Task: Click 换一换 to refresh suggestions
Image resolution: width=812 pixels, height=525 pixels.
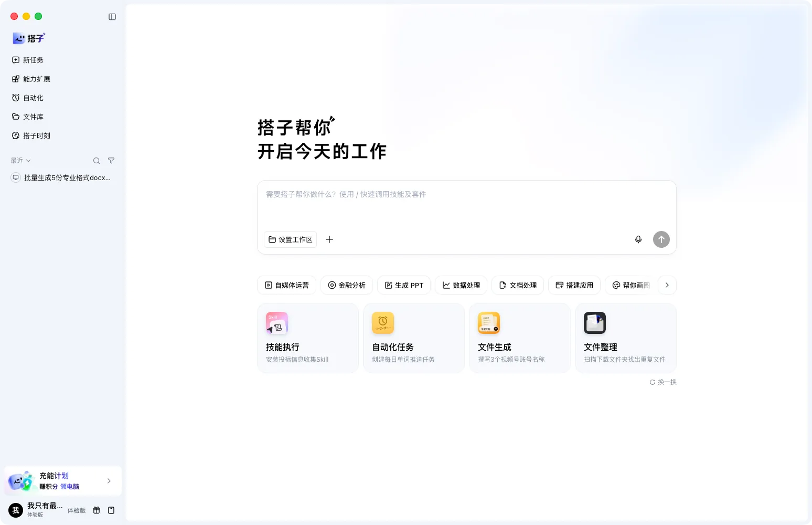Action: pos(663,382)
